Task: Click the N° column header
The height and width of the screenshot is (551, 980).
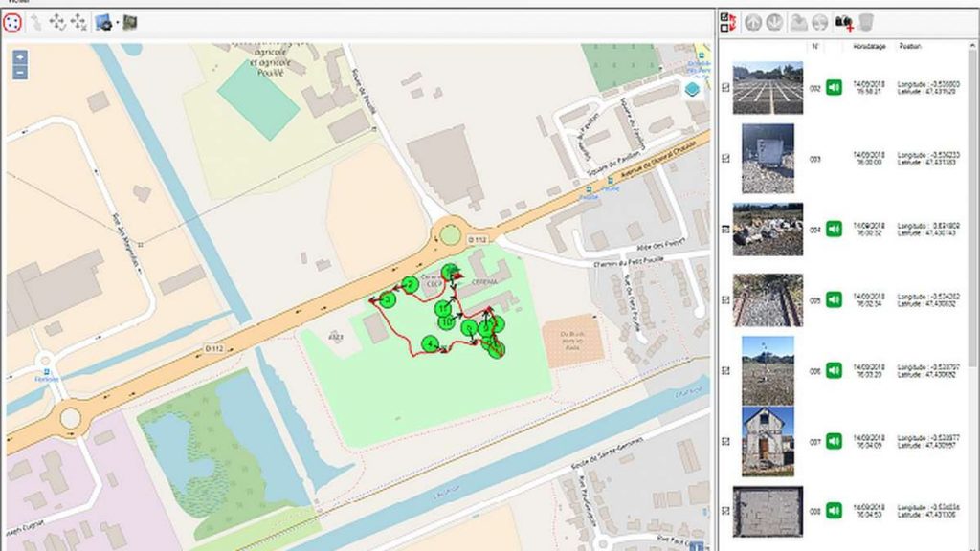Action: click(x=815, y=46)
